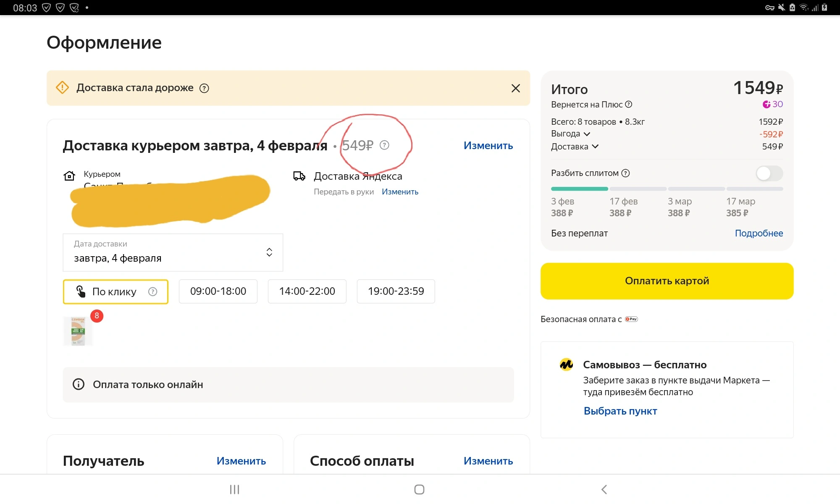Tap the Yandex Pay badge icon
This screenshot has height=504, width=840.
(631, 319)
